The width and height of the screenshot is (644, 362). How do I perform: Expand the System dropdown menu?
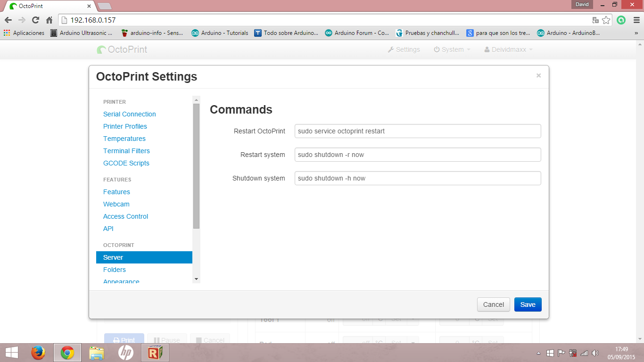coord(452,49)
